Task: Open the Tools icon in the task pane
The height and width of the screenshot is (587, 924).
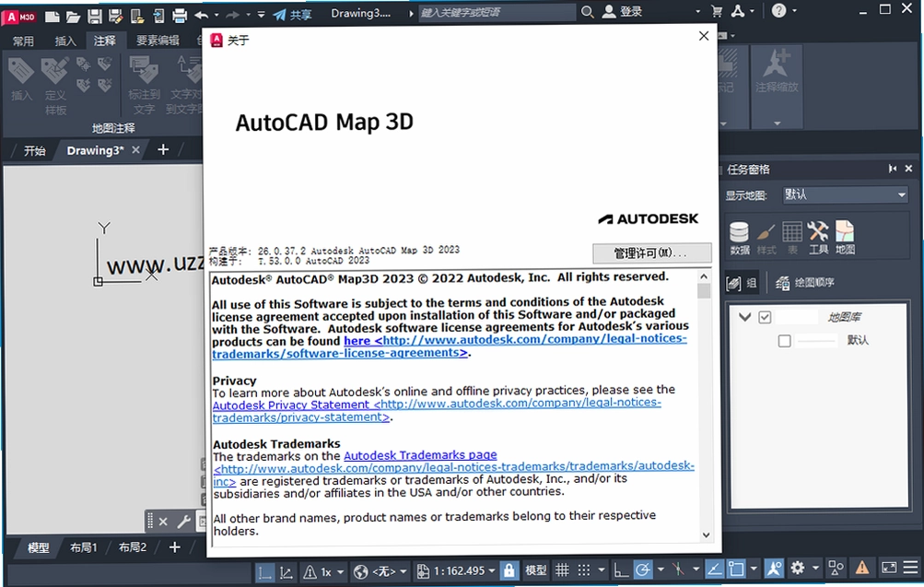Action: 818,238
